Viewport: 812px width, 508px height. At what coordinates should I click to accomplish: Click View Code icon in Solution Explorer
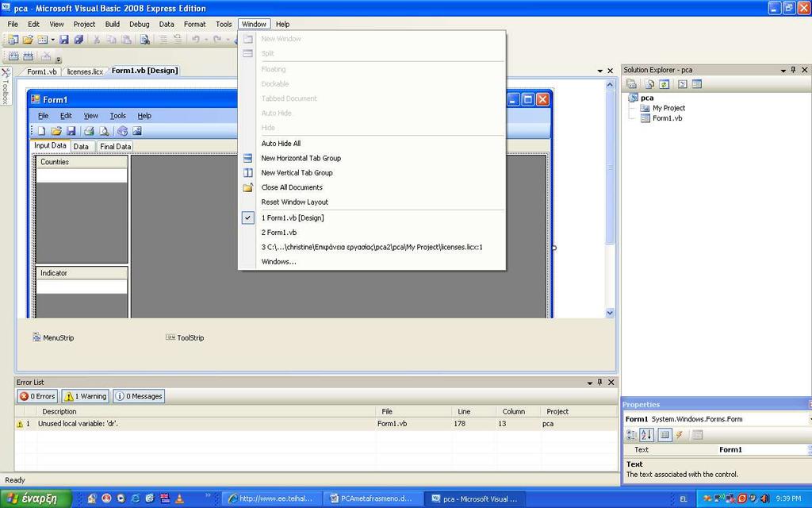click(683, 84)
